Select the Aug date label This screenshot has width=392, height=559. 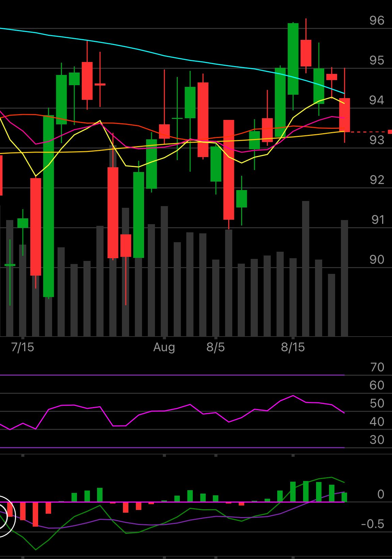pyautogui.click(x=164, y=347)
